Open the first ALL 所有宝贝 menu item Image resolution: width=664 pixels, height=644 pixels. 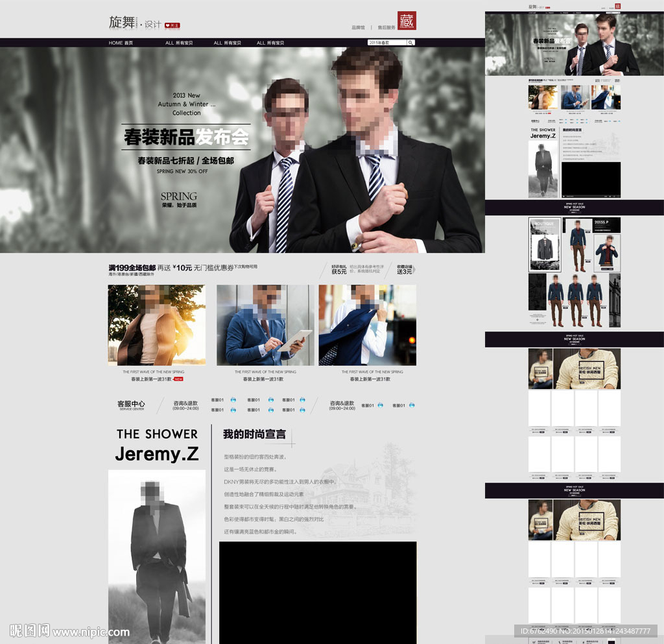(x=179, y=43)
